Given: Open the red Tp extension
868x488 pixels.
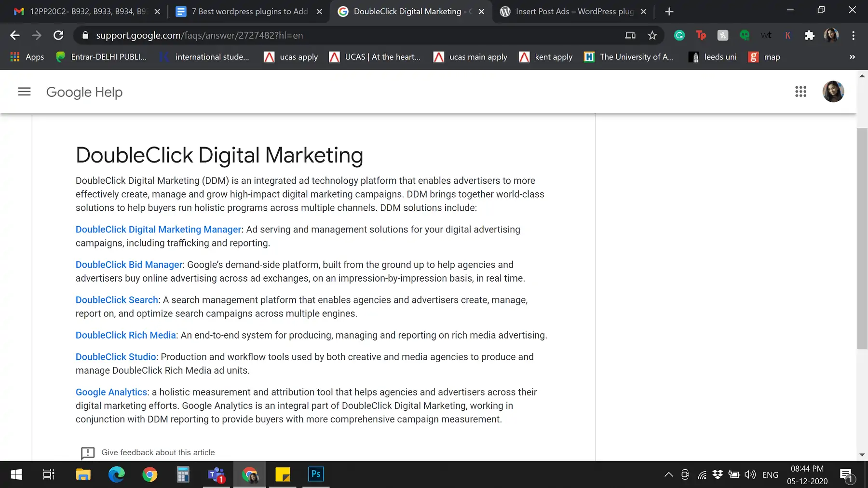Looking at the screenshot, I should tap(701, 35).
